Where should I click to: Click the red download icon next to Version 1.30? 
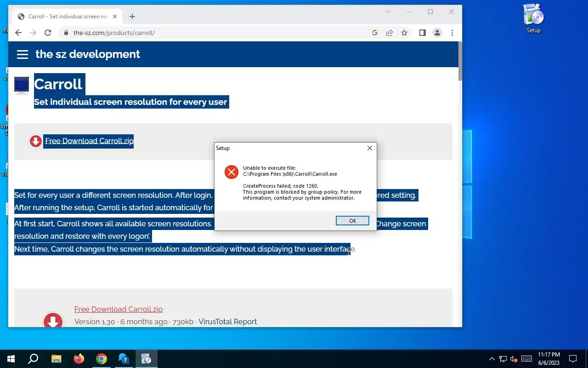pyautogui.click(x=53, y=321)
